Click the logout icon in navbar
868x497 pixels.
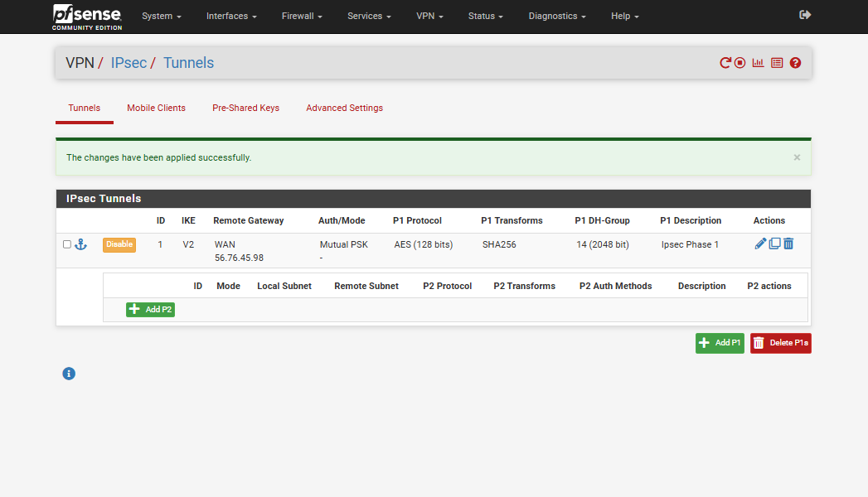804,15
